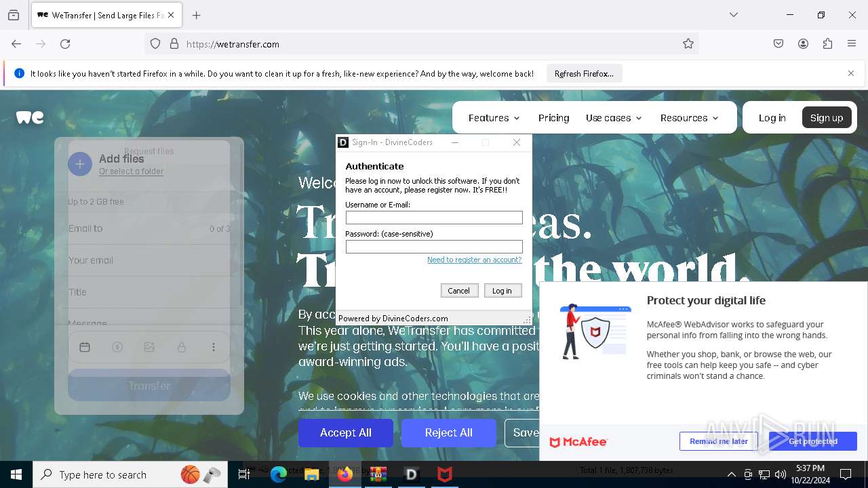Reject All cookies
Image resolution: width=868 pixels, height=488 pixels.
pos(449,432)
